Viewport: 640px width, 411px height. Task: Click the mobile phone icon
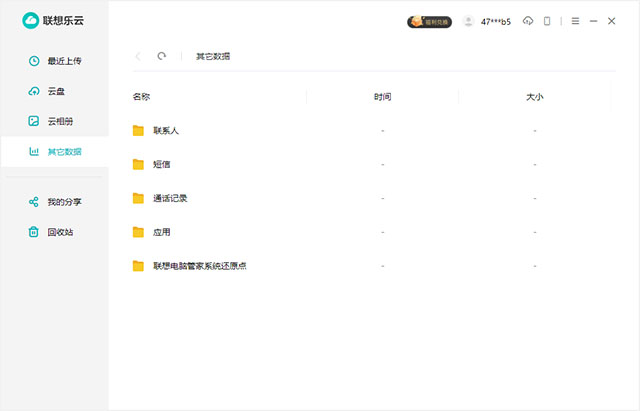(547, 21)
